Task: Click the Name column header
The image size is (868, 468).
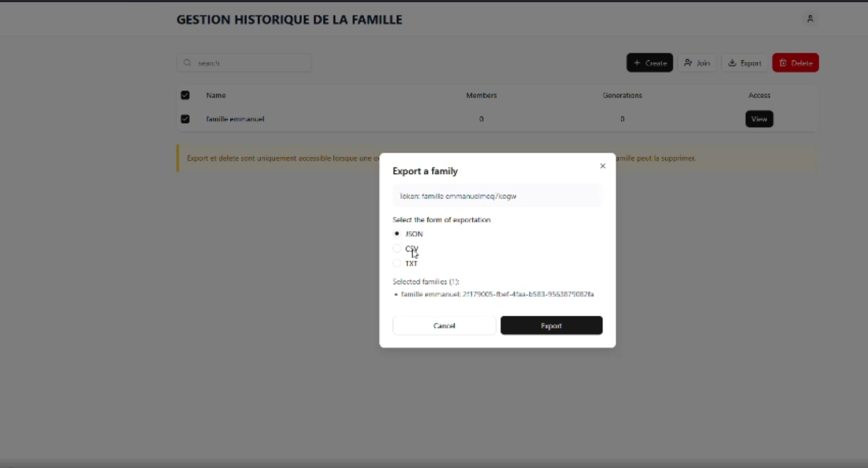Action: 216,95
